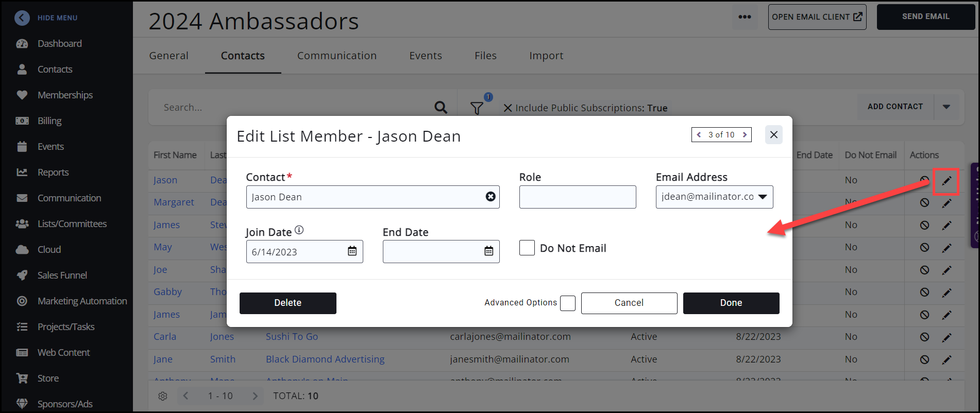Click the Done button
This screenshot has width=980, height=413.
point(731,303)
